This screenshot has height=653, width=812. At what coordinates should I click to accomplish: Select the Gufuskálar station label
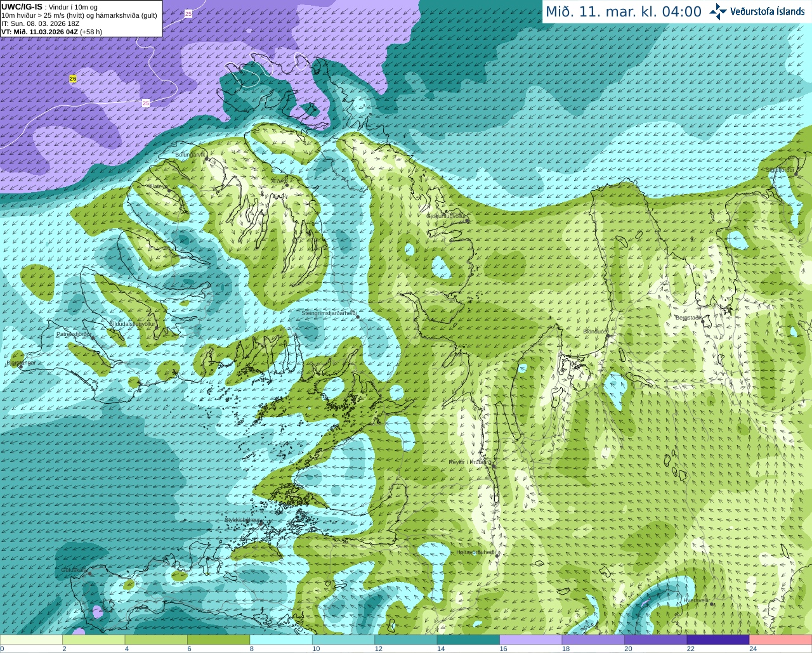(74, 570)
